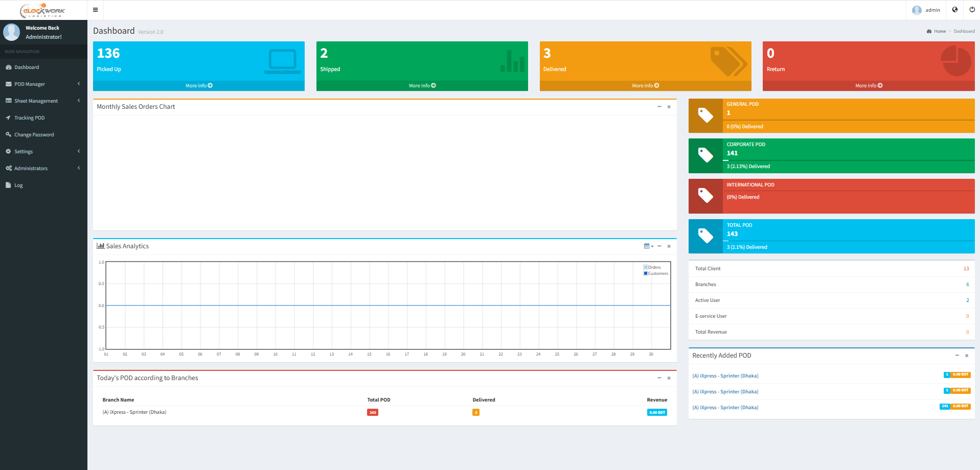Screen dimensions: 980x470
Task: Click the power icon in top bar
Action: click(x=972, y=10)
